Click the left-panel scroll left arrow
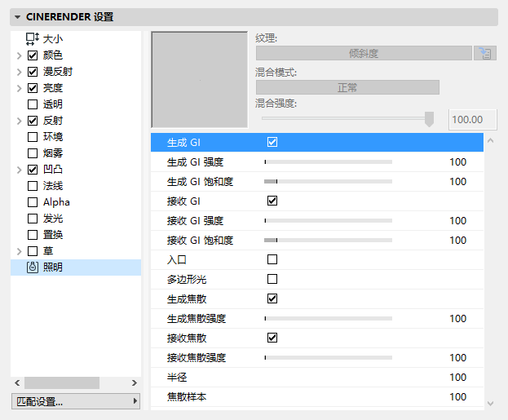The width and height of the screenshot is (508, 420). [x=17, y=382]
